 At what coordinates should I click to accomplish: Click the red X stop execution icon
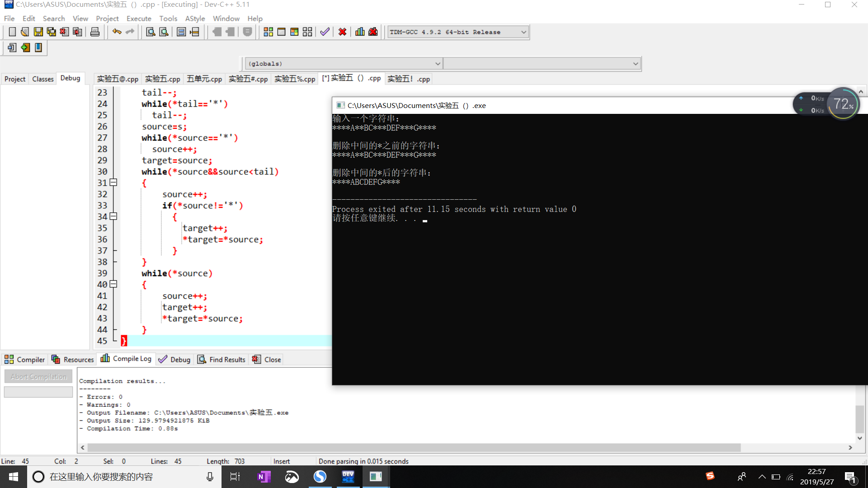[x=342, y=32]
